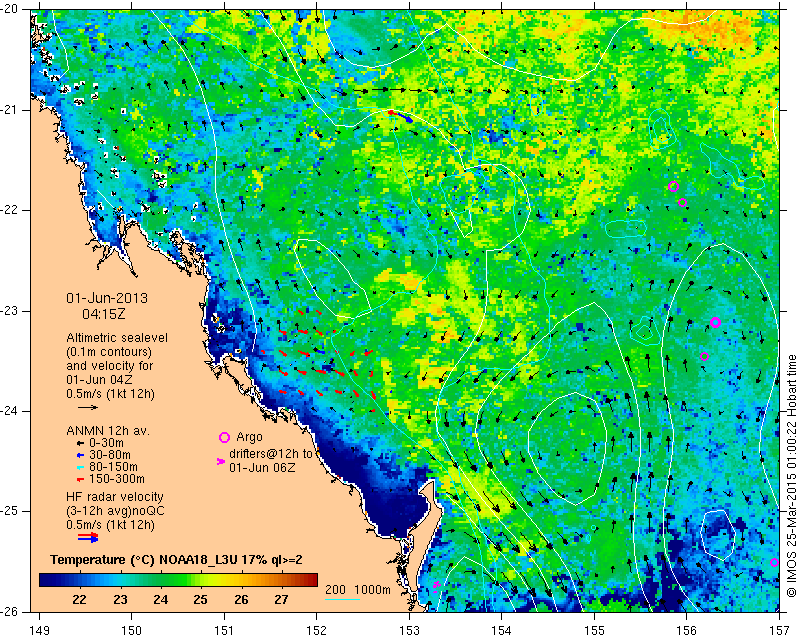Select the red 150-300m ANMN arrow symbol
Image resolution: width=800 pixels, height=640 pixels.
click(x=80, y=480)
